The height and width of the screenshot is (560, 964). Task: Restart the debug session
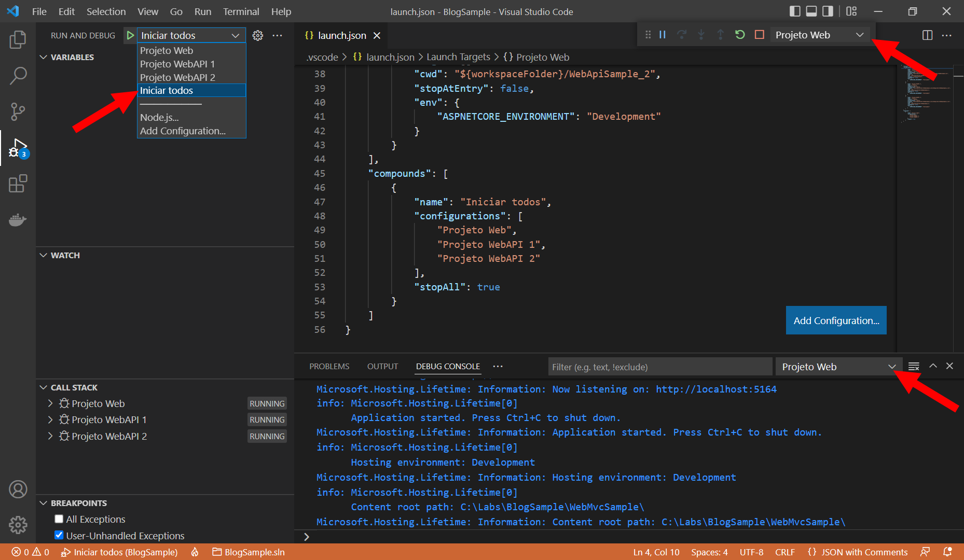(x=740, y=35)
